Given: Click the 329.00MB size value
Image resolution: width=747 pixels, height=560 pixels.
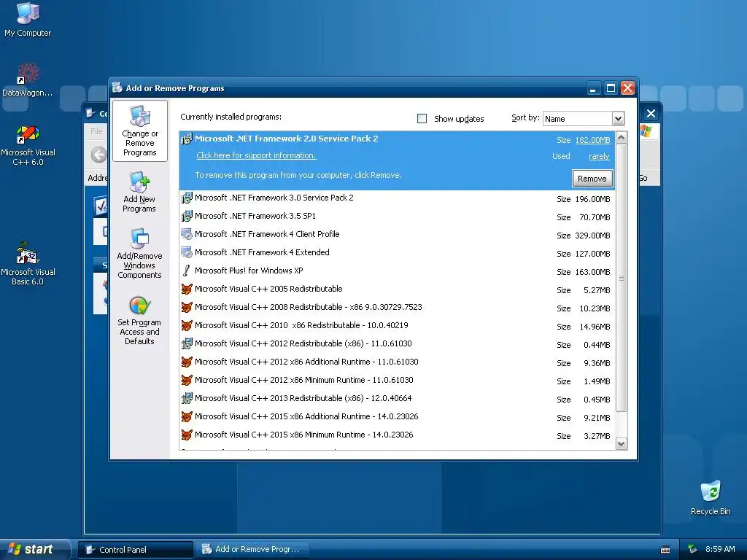Looking at the screenshot, I should 592,236.
